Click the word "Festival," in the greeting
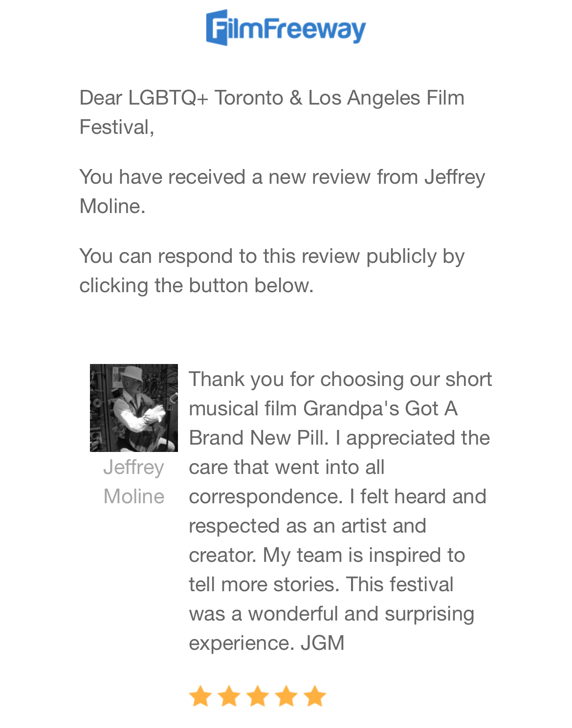 [116, 127]
